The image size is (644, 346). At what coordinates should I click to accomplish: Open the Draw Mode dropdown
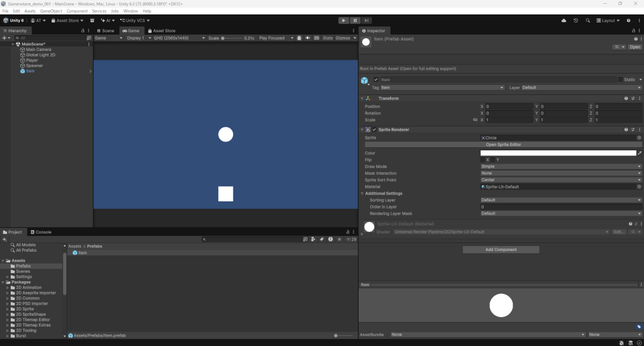[x=561, y=167]
